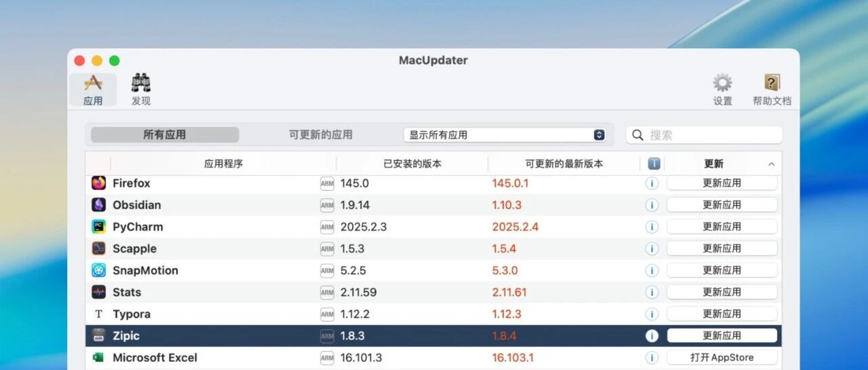
Task: Click the SnapMotion app icon
Action: tap(99, 270)
